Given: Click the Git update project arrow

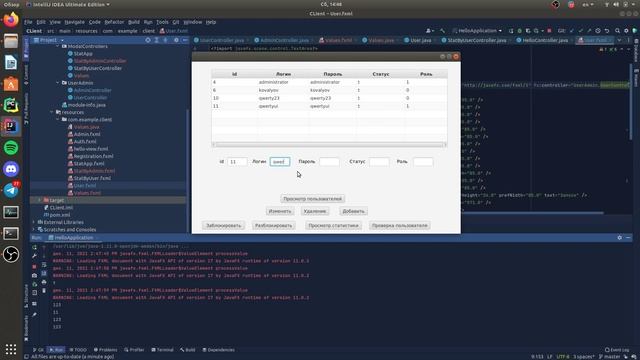Looking at the screenshot, I should [572, 31].
